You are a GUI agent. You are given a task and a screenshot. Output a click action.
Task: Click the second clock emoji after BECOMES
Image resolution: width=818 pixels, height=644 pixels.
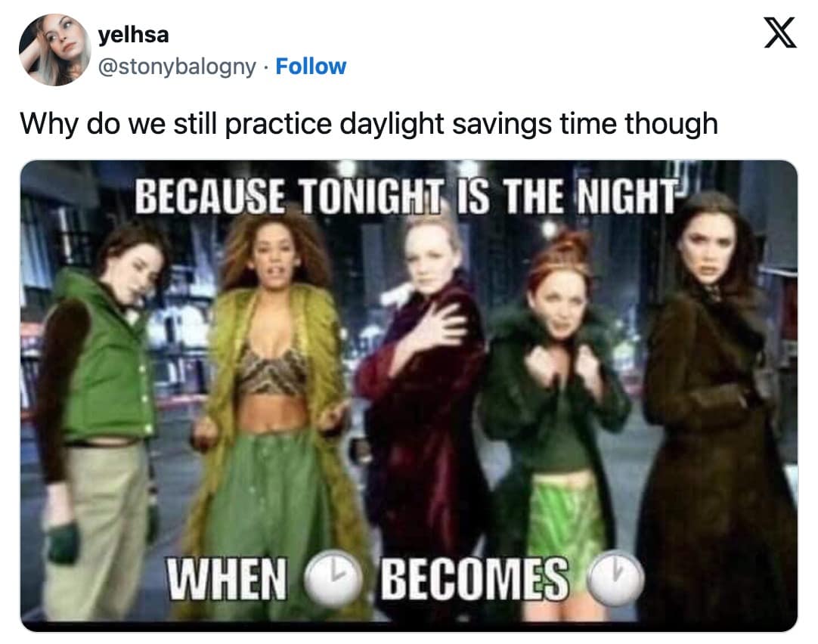point(615,578)
